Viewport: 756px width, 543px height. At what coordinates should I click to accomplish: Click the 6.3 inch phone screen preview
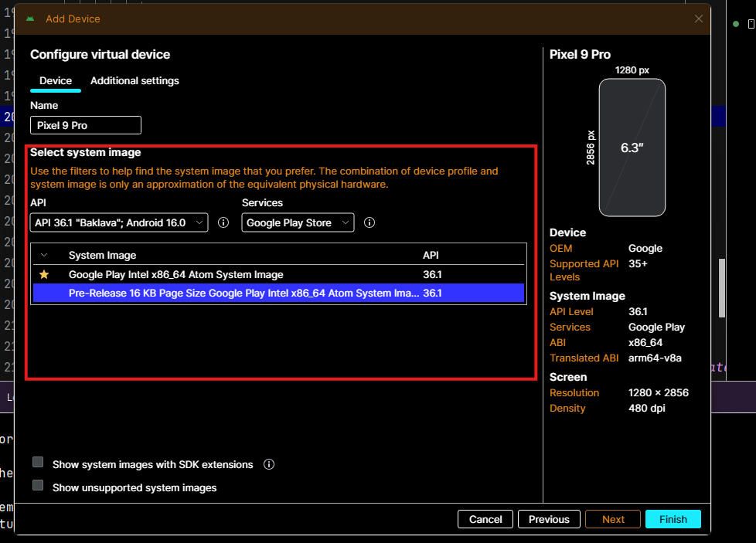click(632, 148)
